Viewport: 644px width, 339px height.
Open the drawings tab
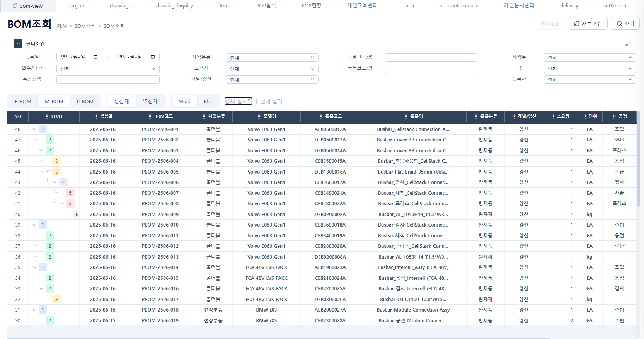click(120, 6)
